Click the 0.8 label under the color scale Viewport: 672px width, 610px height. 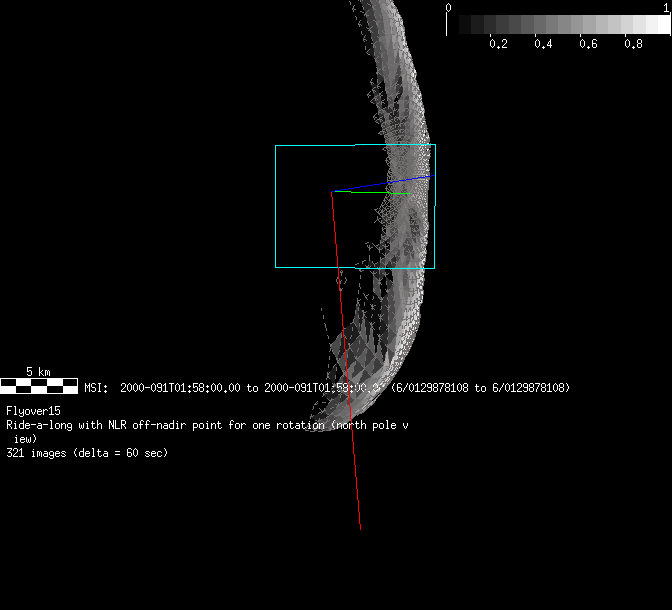coord(633,44)
